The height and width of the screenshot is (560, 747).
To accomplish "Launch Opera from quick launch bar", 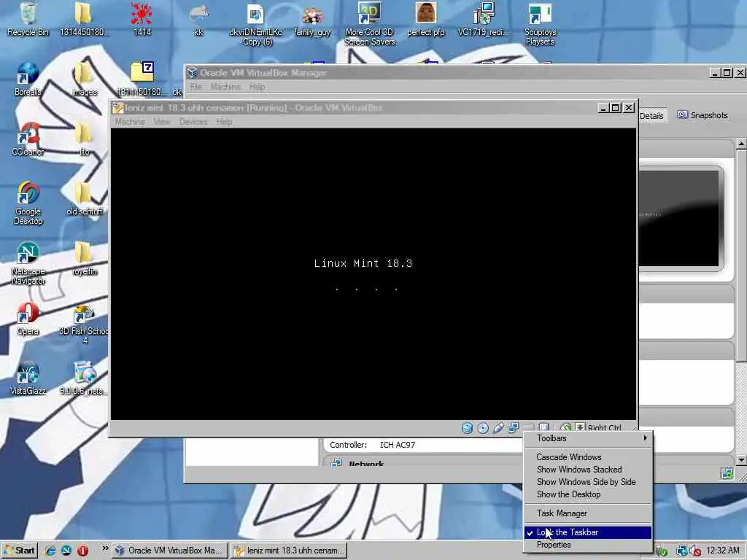I will tap(82, 551).
